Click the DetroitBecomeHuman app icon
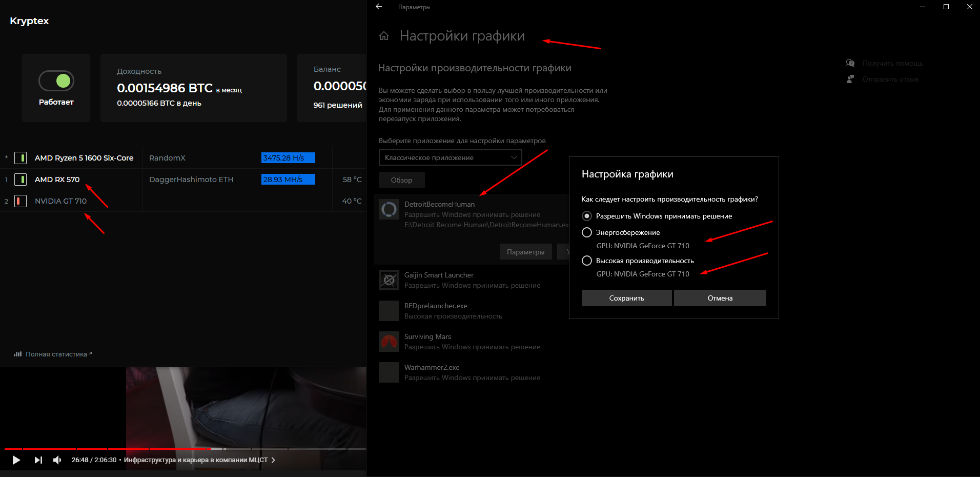 (x=389, y=209)
